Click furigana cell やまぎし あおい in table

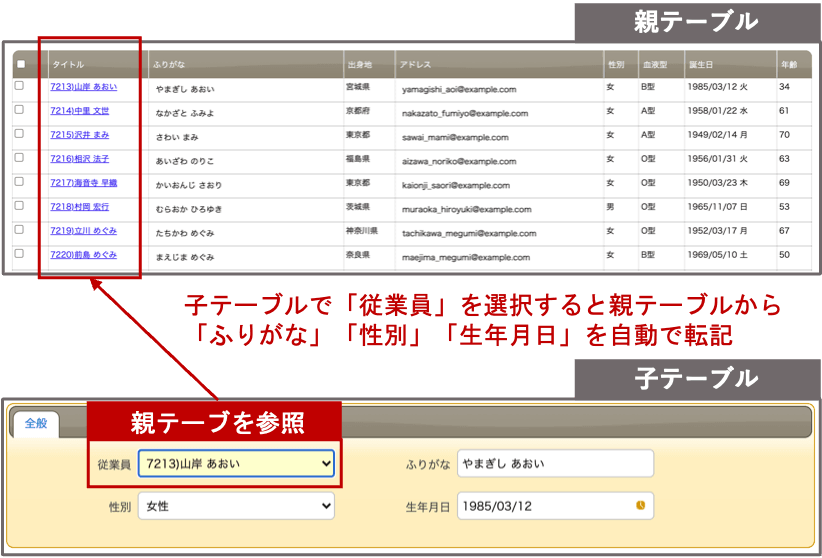coord(185,90)
